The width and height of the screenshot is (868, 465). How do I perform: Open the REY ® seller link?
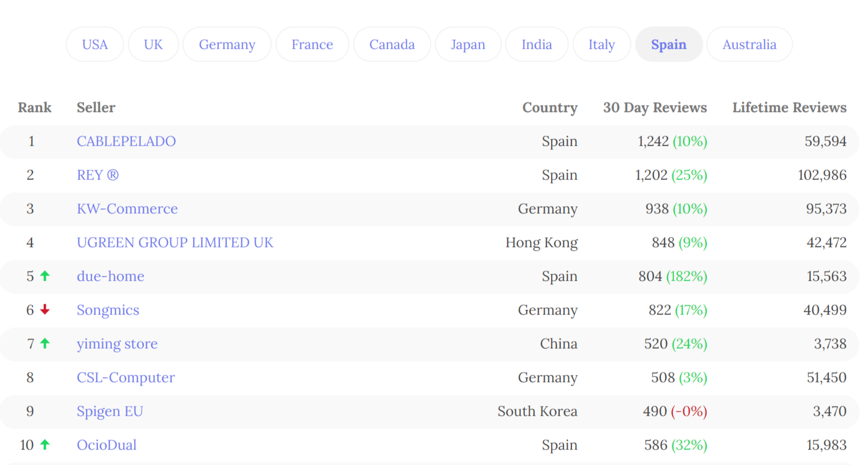coord(97,175)
